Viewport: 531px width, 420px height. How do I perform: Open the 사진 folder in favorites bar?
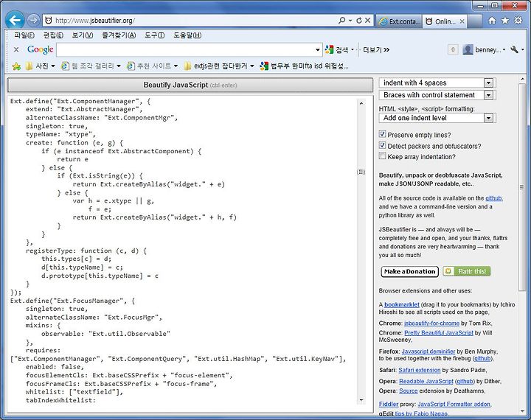38,66
